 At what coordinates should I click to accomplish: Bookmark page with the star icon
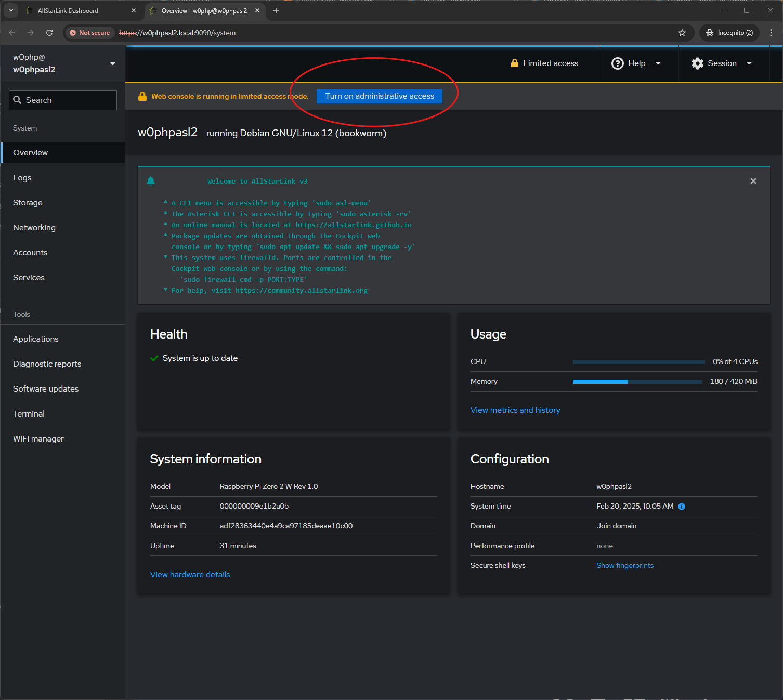[682, 33]
